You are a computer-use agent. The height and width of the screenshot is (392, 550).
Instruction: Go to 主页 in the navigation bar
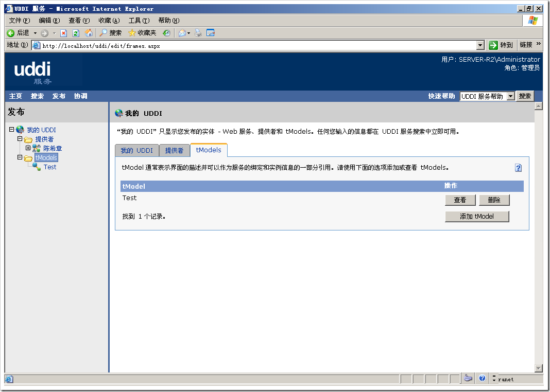click(15, 96)
